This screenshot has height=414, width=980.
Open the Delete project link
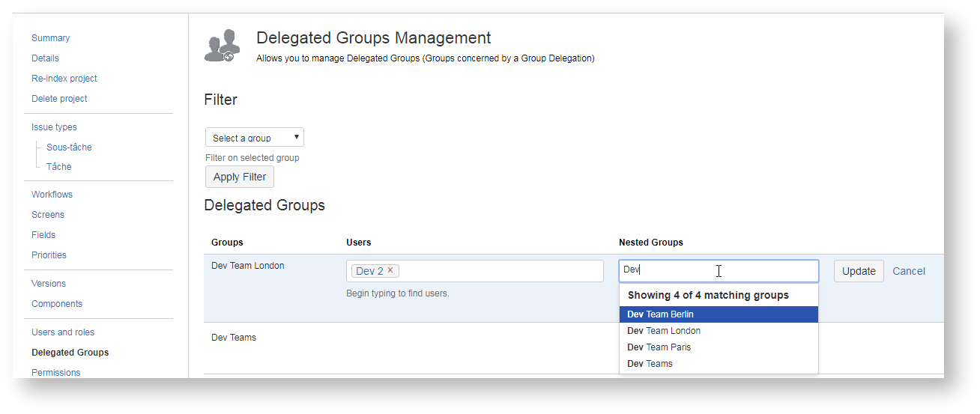[59, 99]
